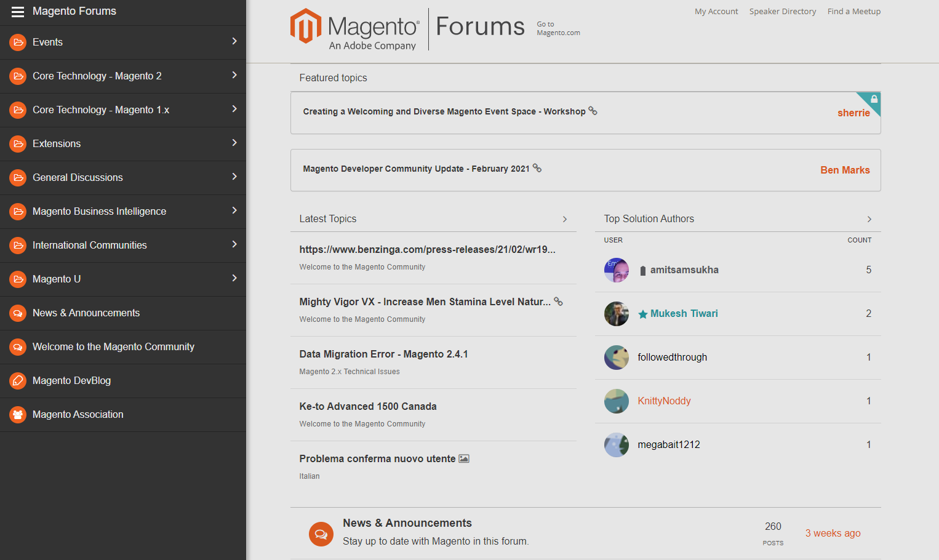Select Magento DevBlog in sidebar
This screenshot has height=560, width=939.
72,381
